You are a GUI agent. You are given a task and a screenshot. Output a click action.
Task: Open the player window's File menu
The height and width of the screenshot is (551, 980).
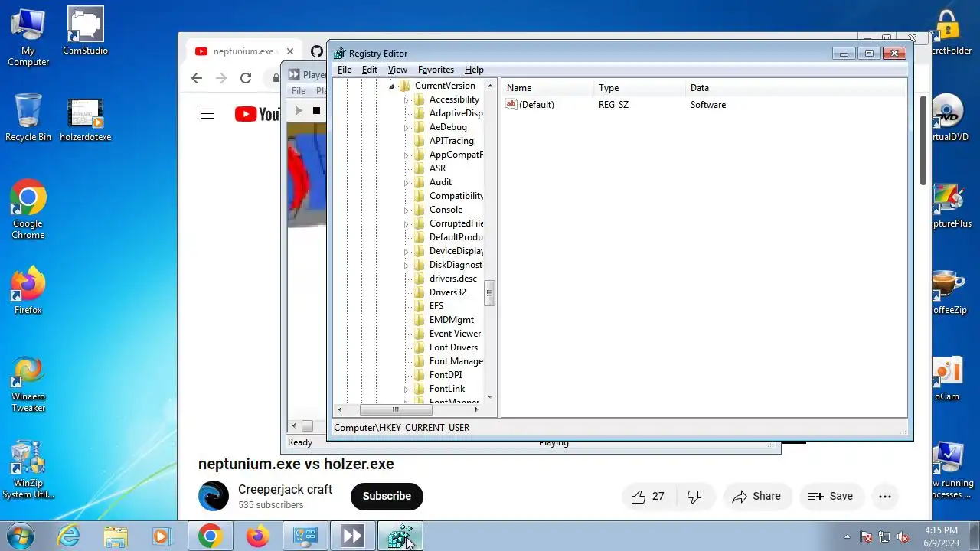pyautogui.click(x=299, y=91)
